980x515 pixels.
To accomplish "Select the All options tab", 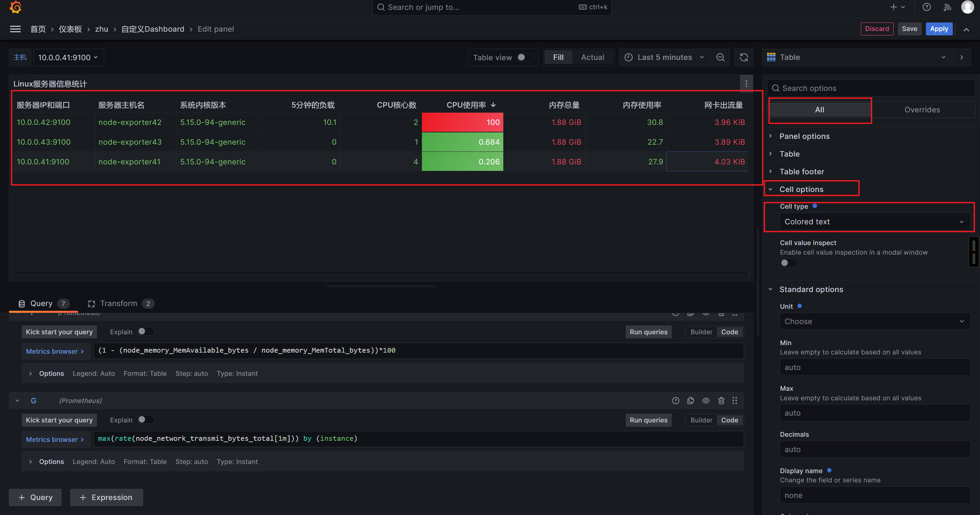I will (819, 110).
